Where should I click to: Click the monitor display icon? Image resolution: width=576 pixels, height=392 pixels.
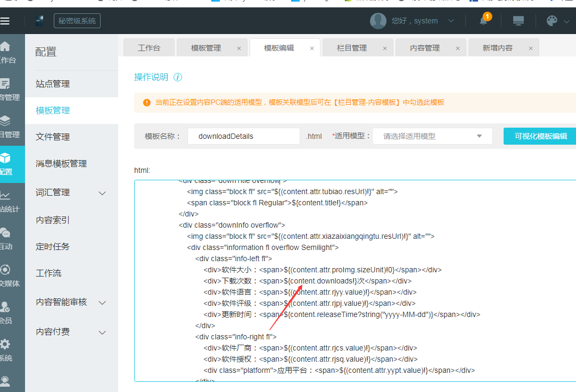tap(518, 21)
